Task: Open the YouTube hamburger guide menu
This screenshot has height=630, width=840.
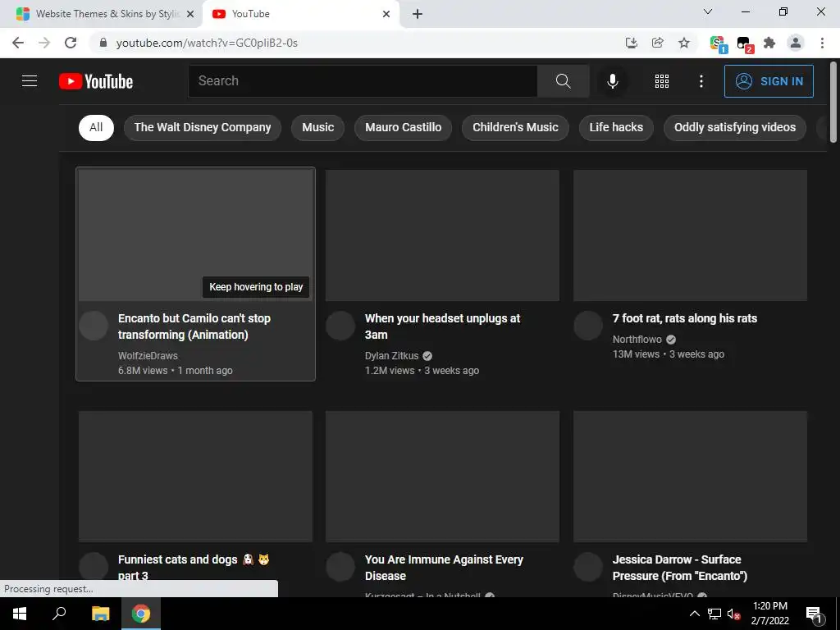Action: pos(30,81)
